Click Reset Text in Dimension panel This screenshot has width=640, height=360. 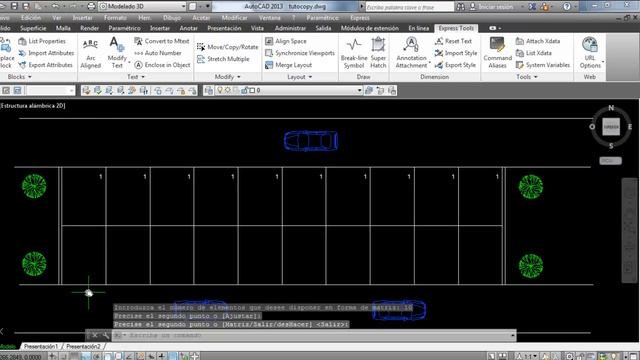click(453, 41)
